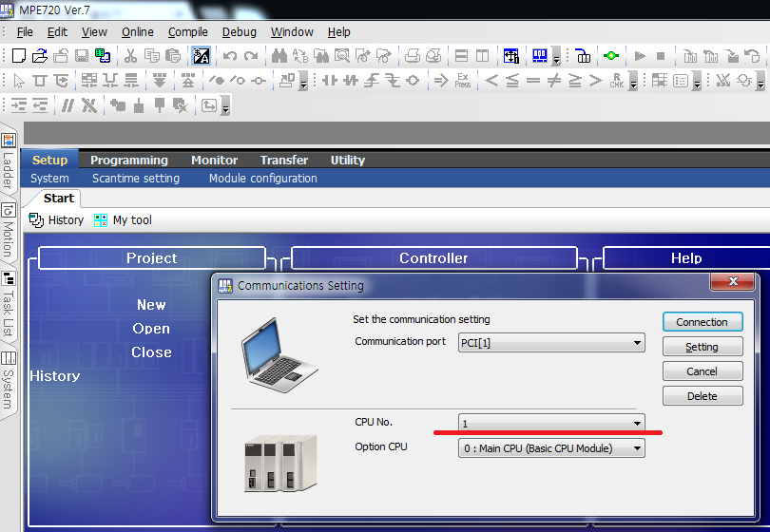The height and width of the screenshot is (532, 770).
Task: Click the Cancel button
Action: (703, 371)
